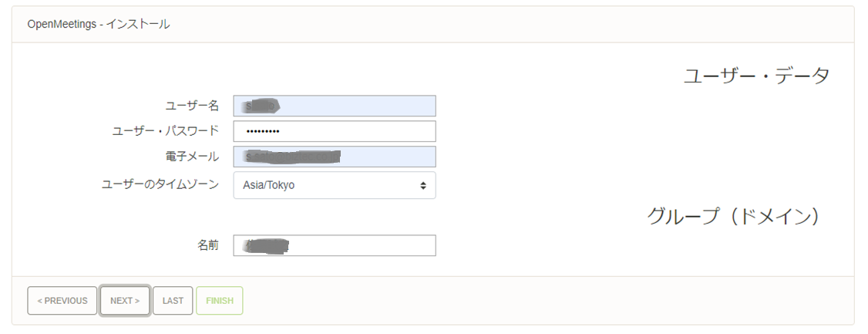Click the NEXT wizard button
868x334 pixels.
[x=125, y=301]
